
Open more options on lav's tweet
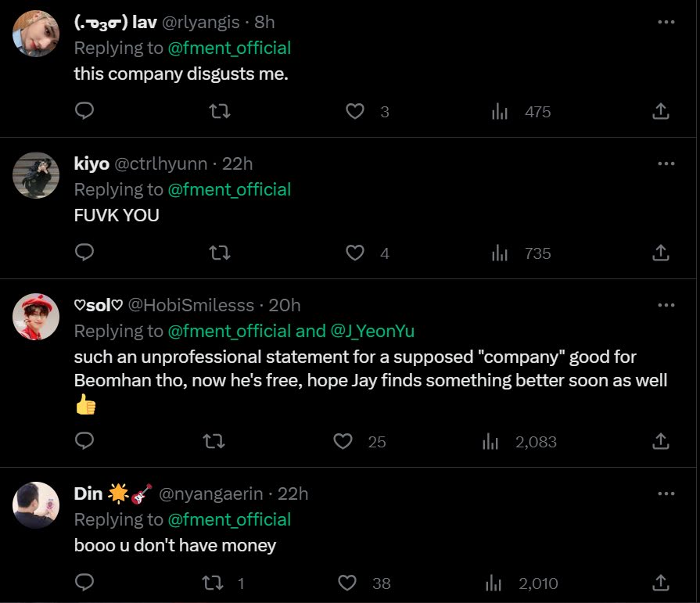(666, 22)
